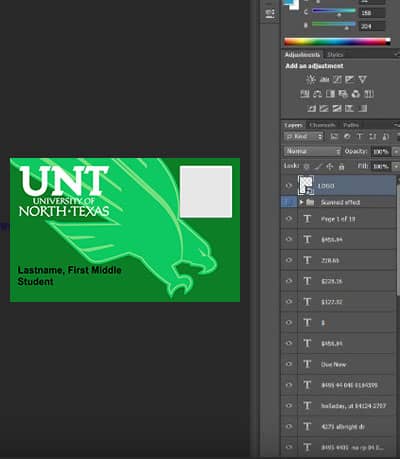The image size is (400, 459).
Task: Switch to the Styles tab
Action: [x=335, y=55]
